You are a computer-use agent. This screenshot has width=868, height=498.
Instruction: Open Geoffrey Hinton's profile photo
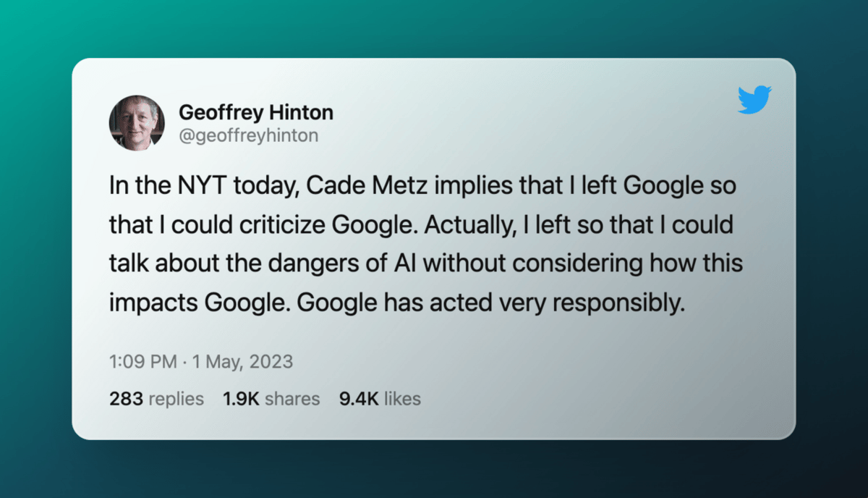tap(137, 123)
